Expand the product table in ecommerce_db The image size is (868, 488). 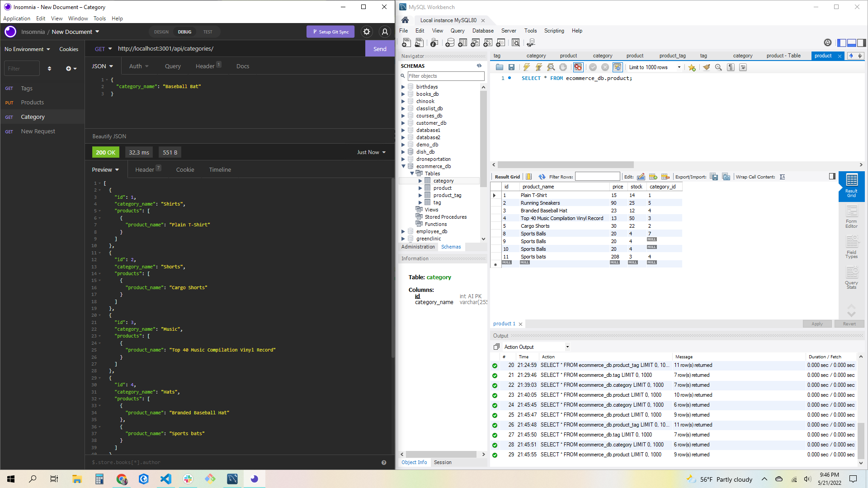(x=420, y=188)
